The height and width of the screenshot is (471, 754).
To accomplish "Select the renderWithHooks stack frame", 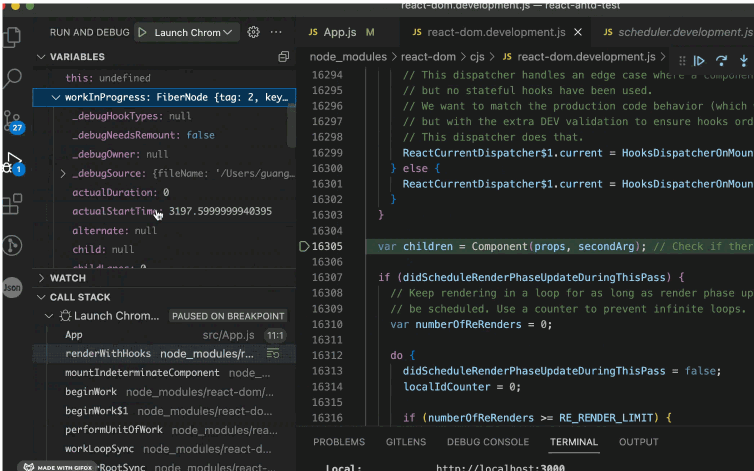I will (x=164, y=354).
